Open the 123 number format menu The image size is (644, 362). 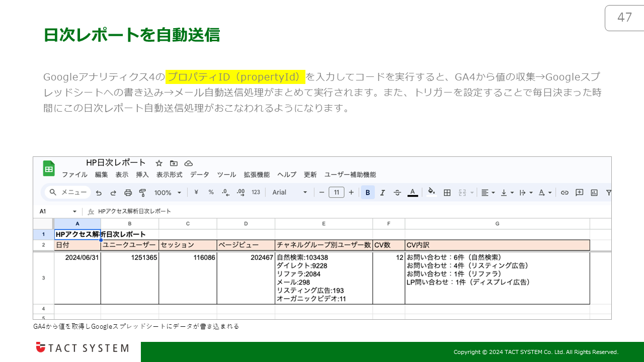point(256,192)
